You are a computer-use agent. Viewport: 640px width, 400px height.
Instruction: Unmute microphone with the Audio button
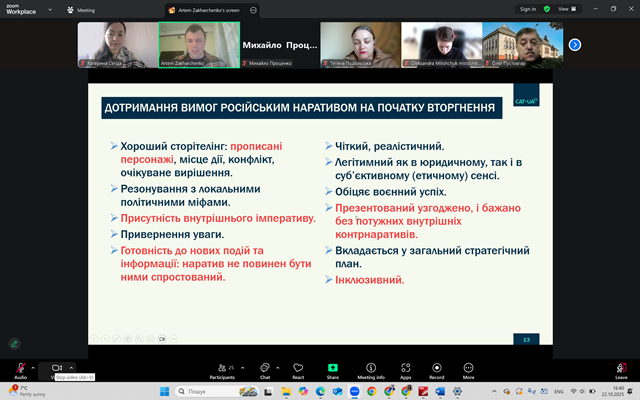pyautogui.click(x=20, y=368)
